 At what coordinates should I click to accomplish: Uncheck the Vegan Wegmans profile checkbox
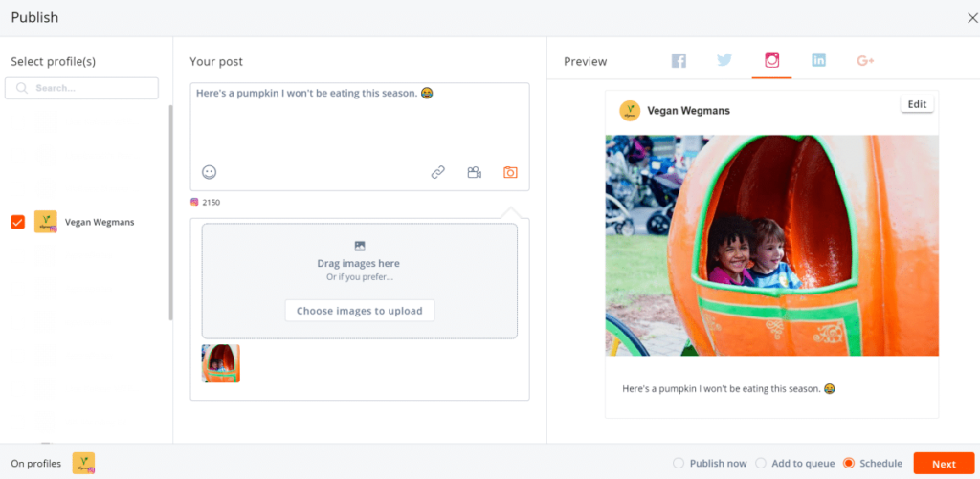click(18, 222)
